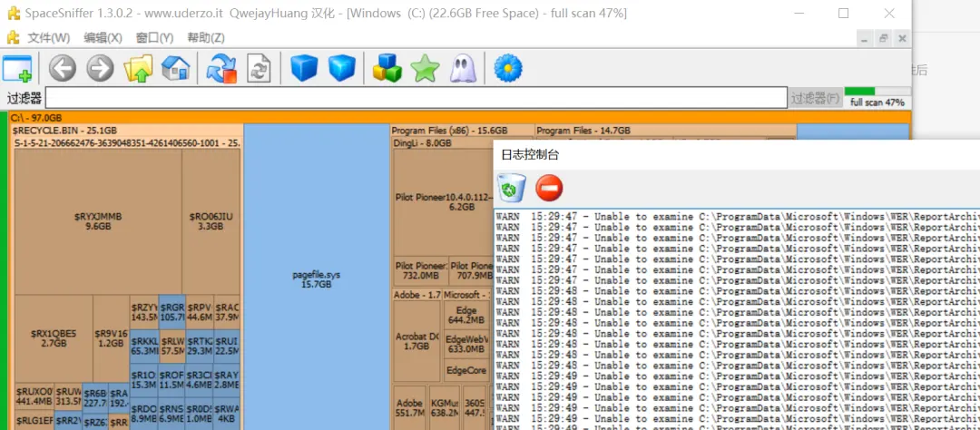Select the $RX1QBE5 2.7GB block
The width and height of the screenshot is (980, 430).
point(54,338)
